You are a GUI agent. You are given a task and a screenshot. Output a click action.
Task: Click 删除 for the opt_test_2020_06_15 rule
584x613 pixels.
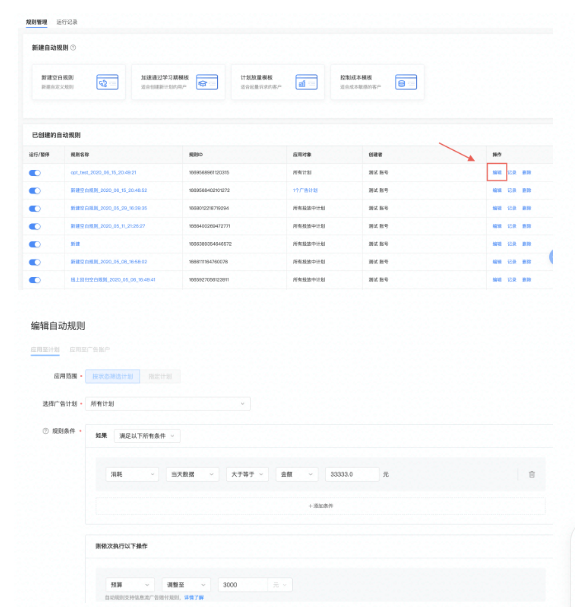coord(527,172)
